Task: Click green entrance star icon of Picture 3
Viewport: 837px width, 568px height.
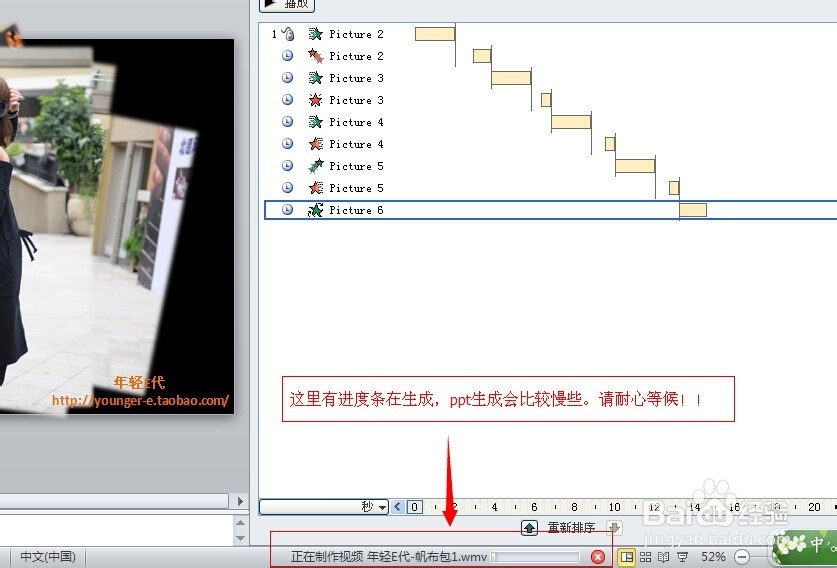Action: pyautogui.click(x=315, y=78)
